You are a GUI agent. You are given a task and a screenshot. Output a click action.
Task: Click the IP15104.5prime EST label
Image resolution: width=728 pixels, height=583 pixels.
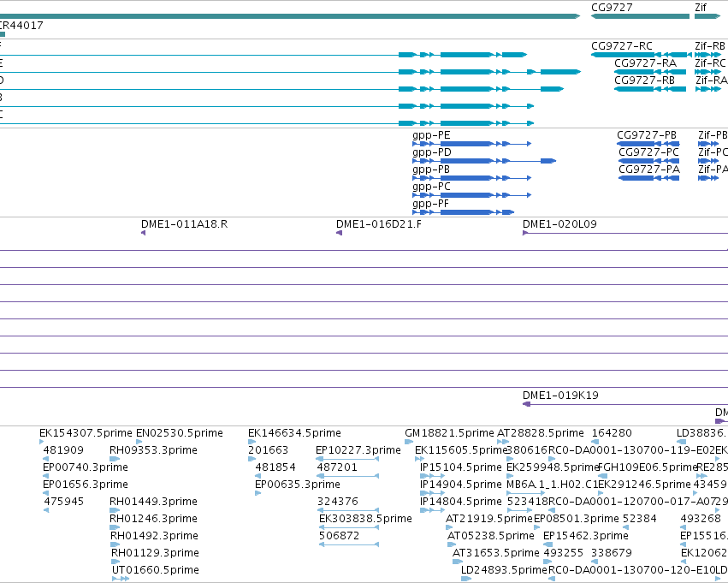461,467
